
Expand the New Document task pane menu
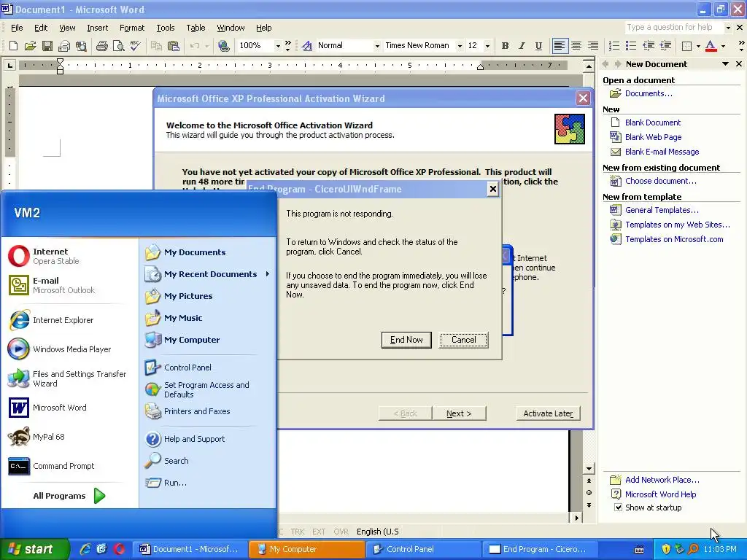click(726, 64)
